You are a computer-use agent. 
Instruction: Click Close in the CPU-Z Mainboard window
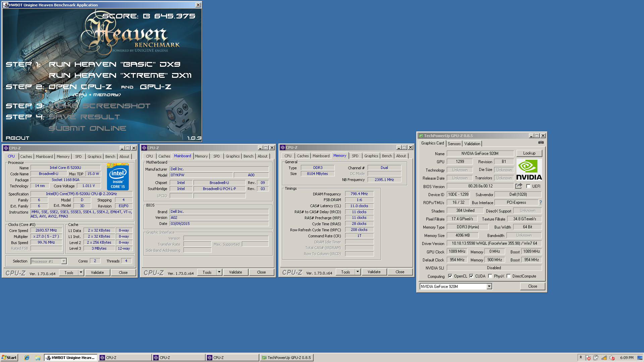click(261, 272)
